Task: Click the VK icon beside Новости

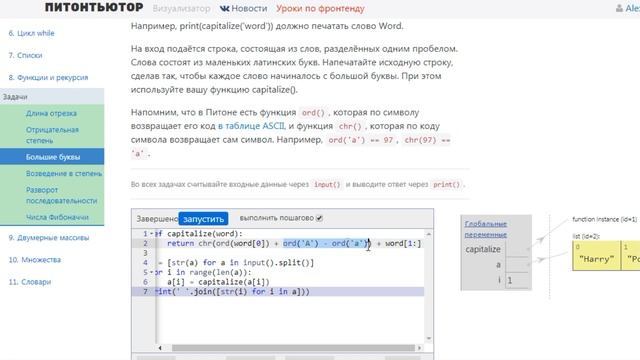Action: point(224,8)
